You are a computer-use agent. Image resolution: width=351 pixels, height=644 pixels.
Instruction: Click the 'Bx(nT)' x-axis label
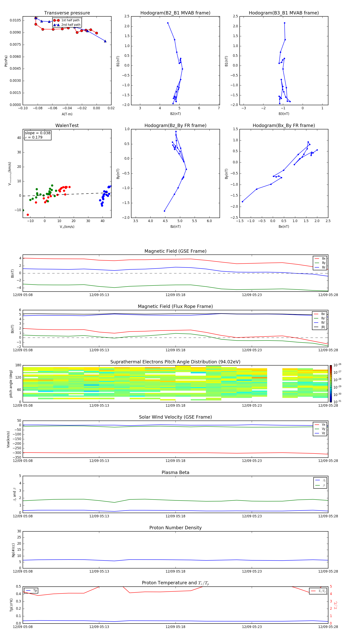[x=284, y=227]
